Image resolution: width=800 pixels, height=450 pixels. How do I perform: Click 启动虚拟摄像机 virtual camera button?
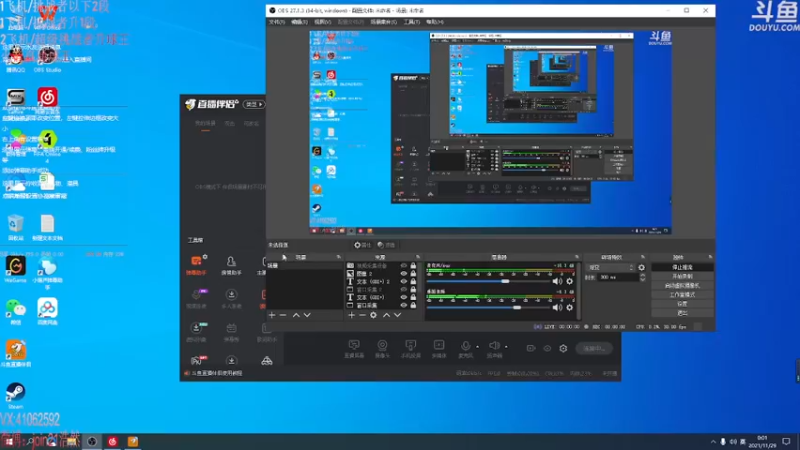point(682,286)
